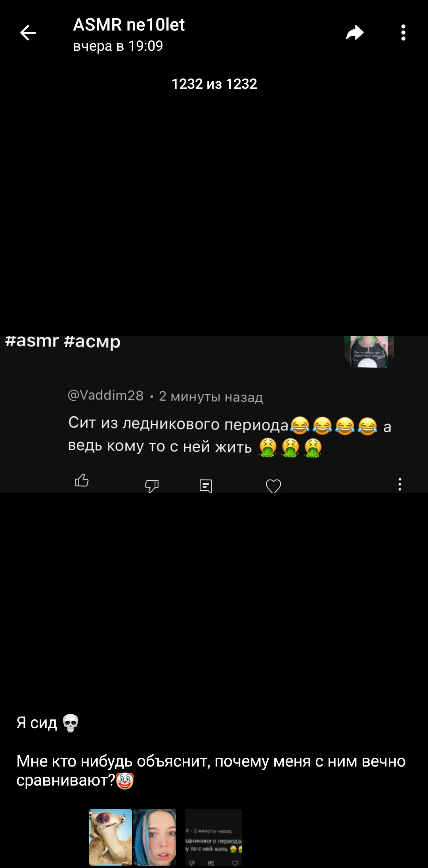Screen dimensions: 428x868
Task: Tap the reply icon under the comment
Action: click(206, 485)
